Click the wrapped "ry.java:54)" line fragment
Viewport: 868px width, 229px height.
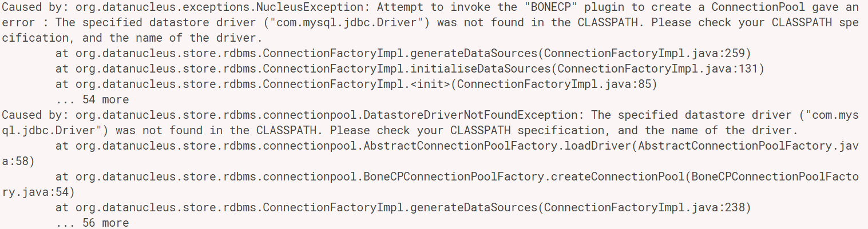[x=38, y=192]
